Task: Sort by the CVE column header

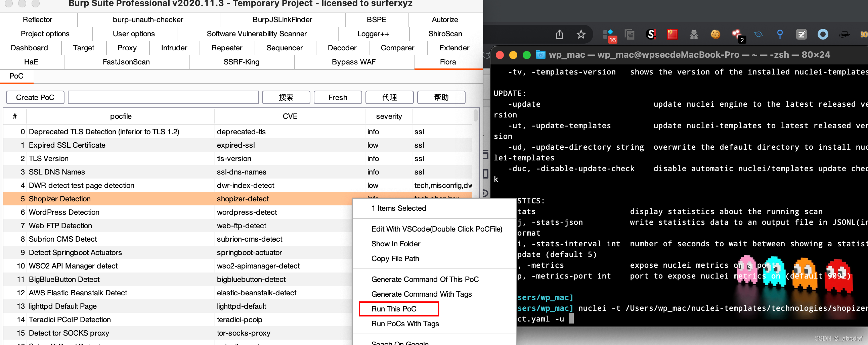Action: 290,116
